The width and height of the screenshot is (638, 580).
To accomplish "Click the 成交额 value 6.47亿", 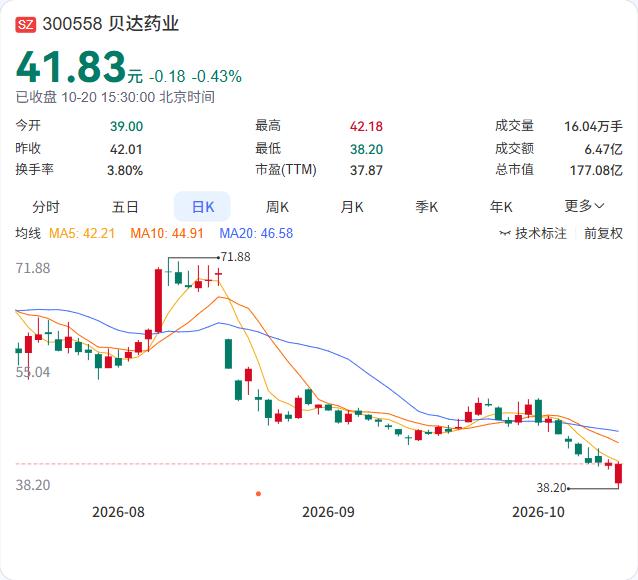I will coord(603,149).
